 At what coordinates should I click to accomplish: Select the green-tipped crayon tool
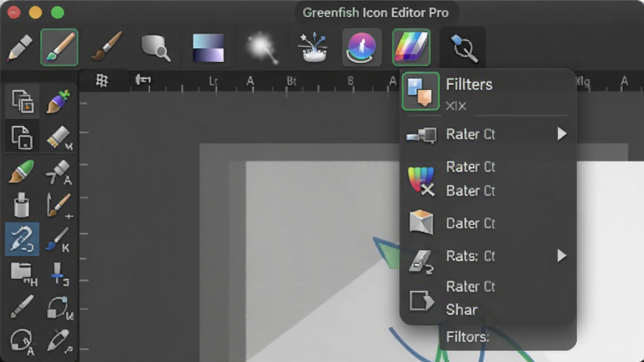point(21,172)
